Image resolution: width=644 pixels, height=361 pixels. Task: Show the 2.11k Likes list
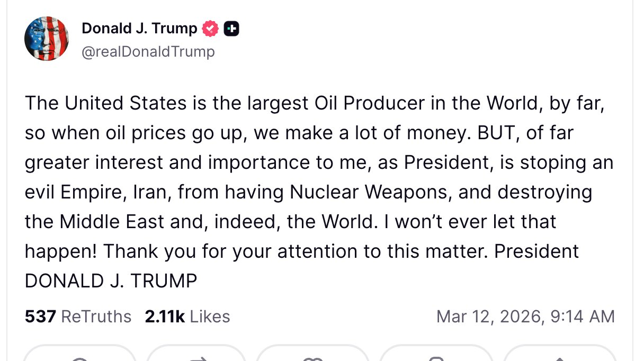(187, 317)
